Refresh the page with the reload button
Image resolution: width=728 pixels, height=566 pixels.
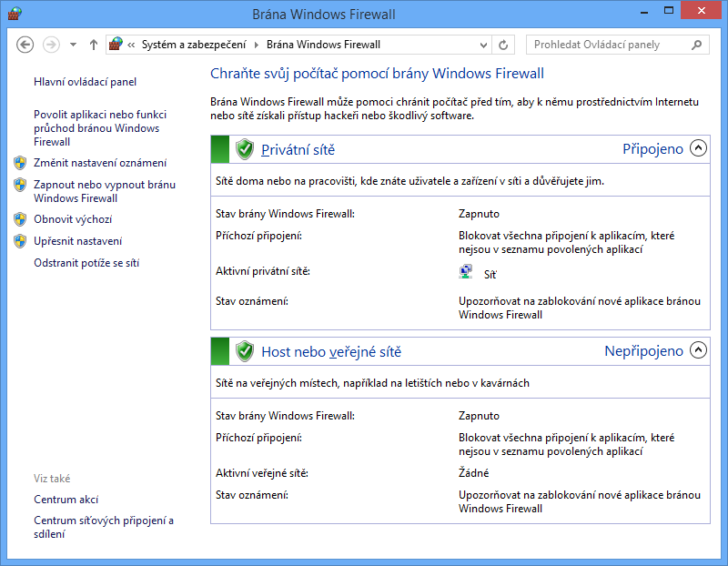504,45
